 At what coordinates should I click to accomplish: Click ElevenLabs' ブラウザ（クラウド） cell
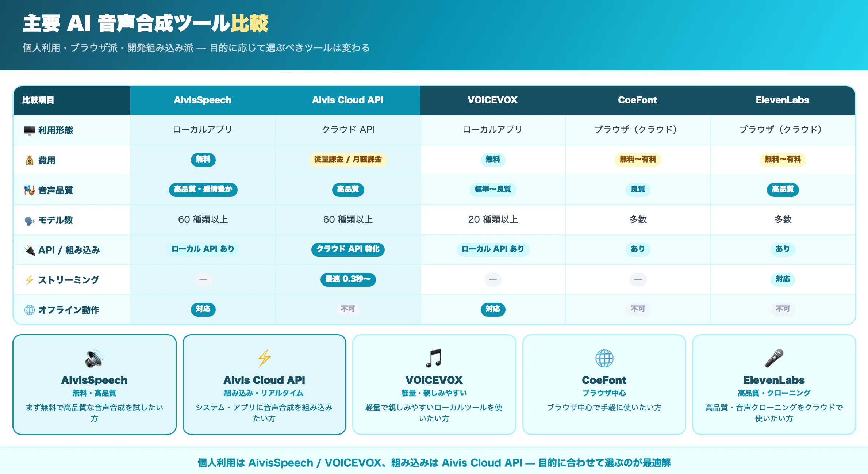coord(783,130)
